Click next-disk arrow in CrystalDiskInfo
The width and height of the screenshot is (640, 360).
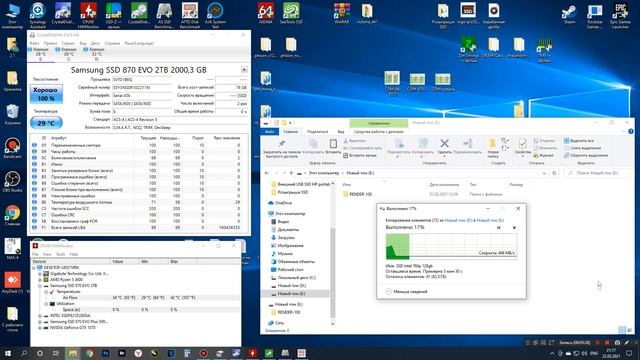(244, 70)
